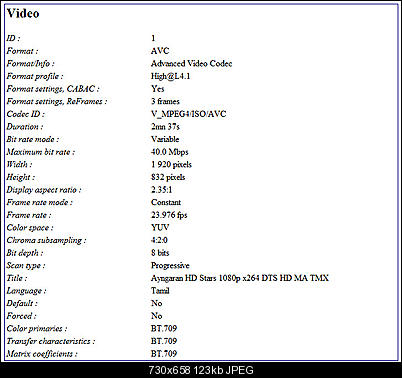The width and height of the screenshot is (402, 378).
Task: Click the Scan type Progressive value
Action: tap(170, 266)
